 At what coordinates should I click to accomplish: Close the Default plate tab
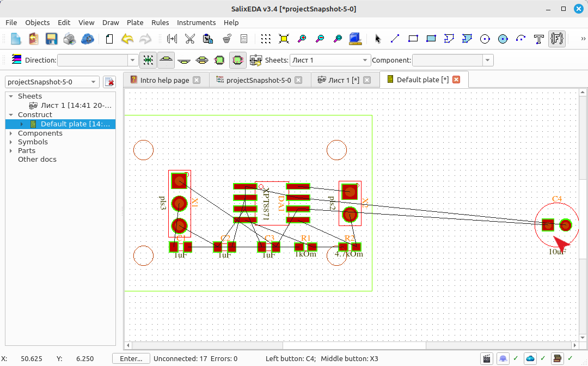(x=456, y=80)
